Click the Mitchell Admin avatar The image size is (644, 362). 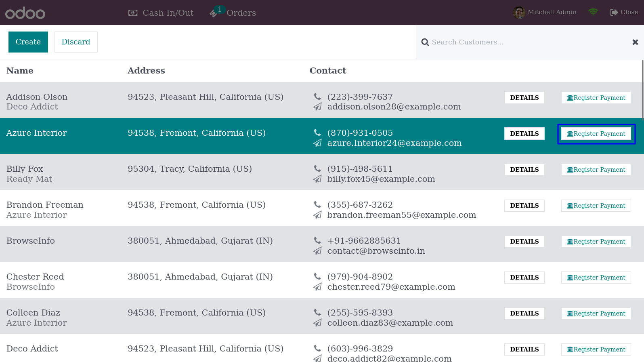tap(519, 13)
